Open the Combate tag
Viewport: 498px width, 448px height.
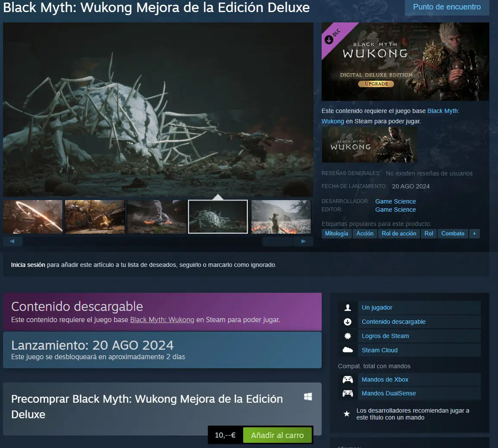453,234
